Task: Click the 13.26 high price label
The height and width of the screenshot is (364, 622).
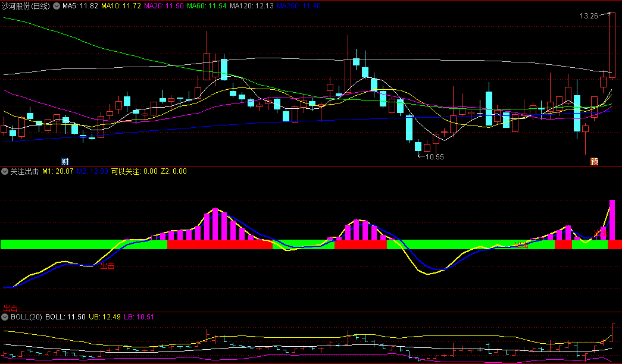Action: point(589,16)
